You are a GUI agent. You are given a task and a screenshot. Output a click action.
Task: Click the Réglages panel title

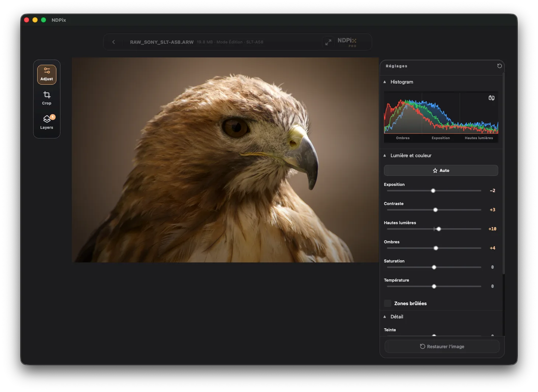(396, 66)
